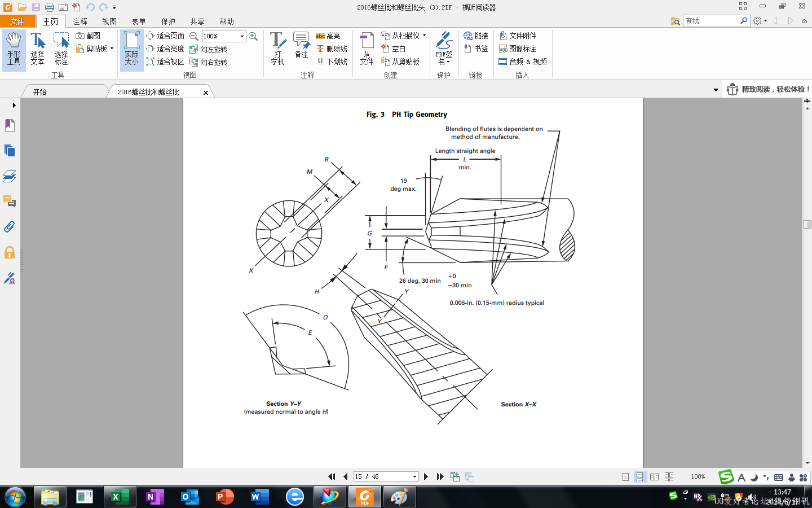Switch to the View (视图) ribbon tab
The width and height of the screenshot is (812, 508).
109,21
